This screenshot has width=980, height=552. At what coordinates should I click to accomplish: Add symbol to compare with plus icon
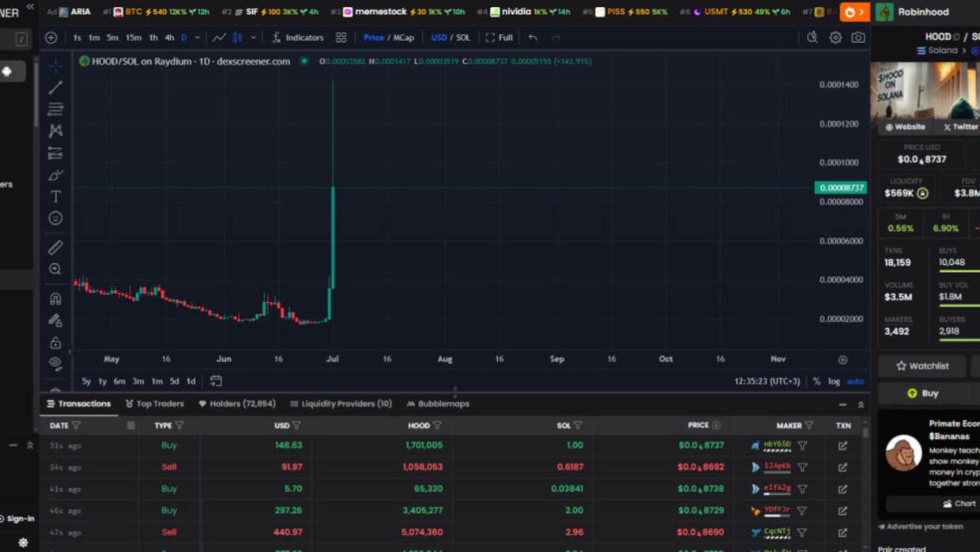click(x=51, y=37)
